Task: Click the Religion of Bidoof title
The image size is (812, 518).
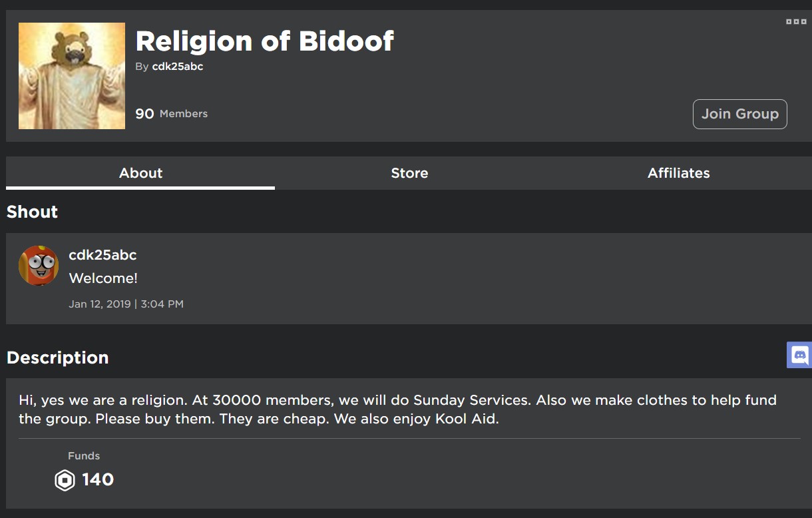Action: tap(264, 41)
